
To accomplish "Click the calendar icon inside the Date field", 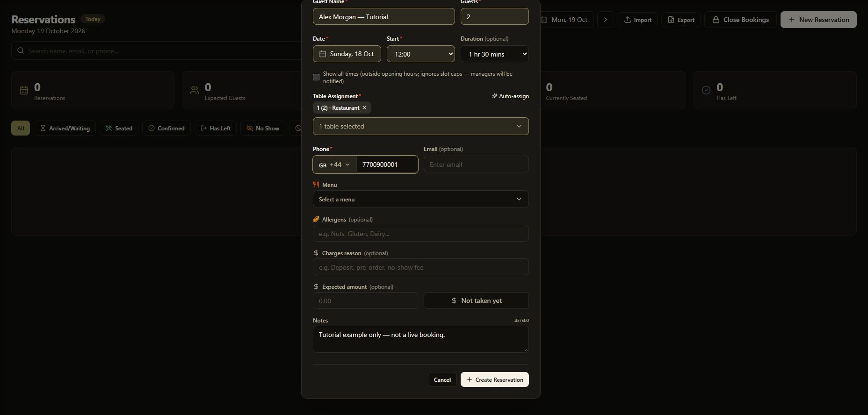I will tap(323, 54).
